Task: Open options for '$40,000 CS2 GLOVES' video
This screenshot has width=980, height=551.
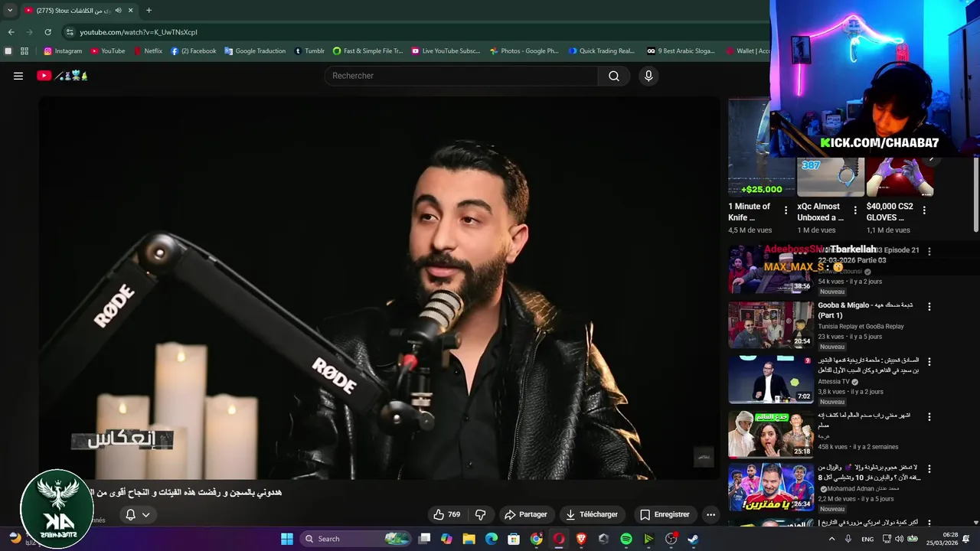Action: tap(924, 210)
